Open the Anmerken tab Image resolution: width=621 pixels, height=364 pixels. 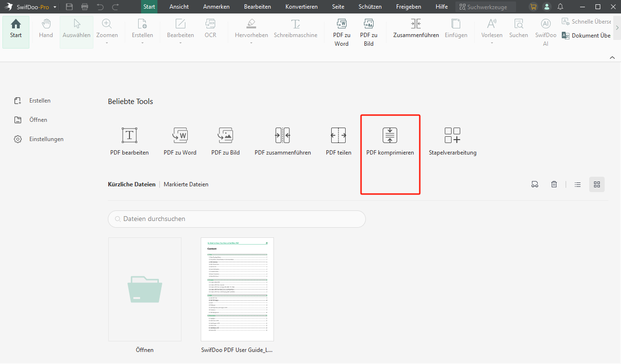(216, 7)
